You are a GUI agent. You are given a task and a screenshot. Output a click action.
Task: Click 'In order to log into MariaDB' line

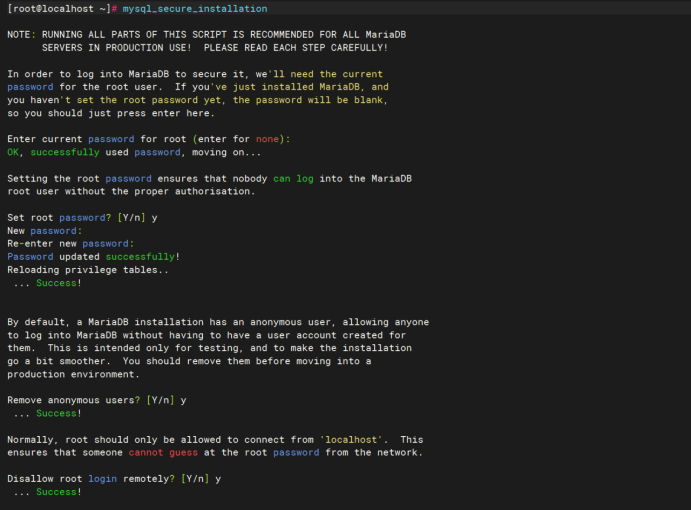[195, 74]
